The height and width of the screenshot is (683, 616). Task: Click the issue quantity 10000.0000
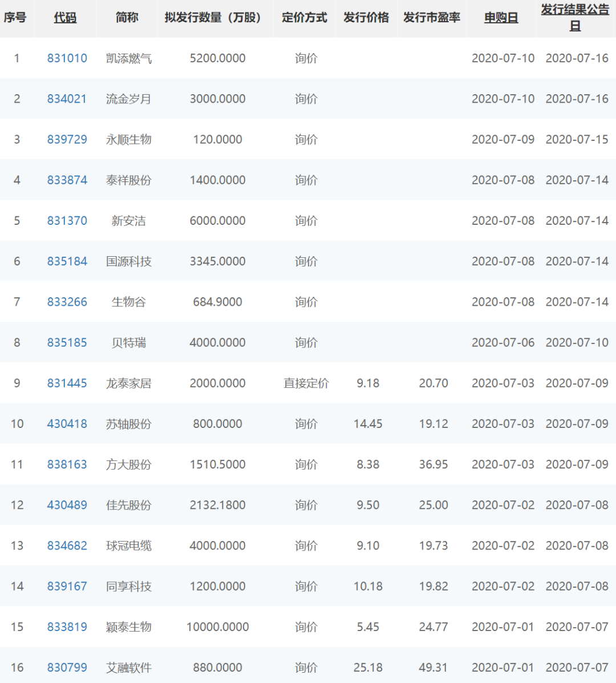[218, 627]
